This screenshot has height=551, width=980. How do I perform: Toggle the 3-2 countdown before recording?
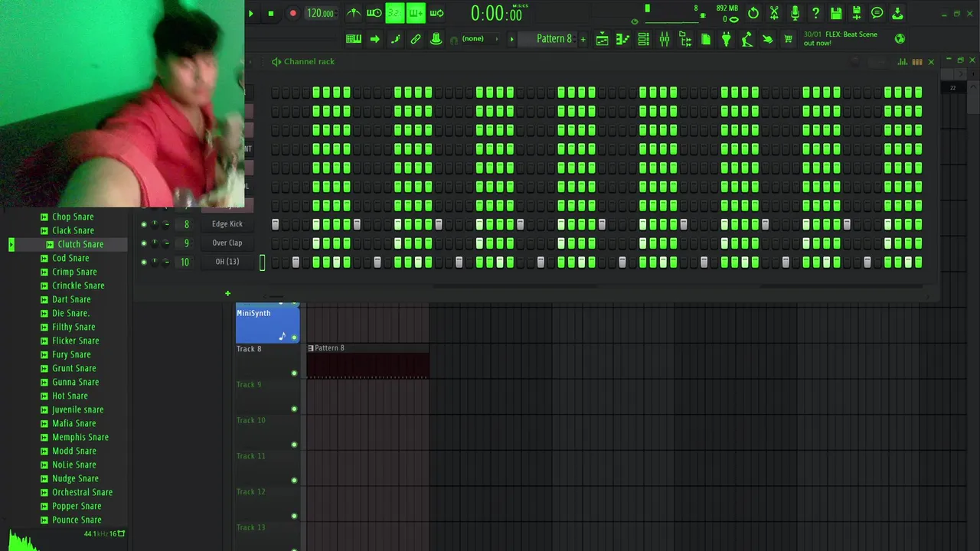click(394, 13)
